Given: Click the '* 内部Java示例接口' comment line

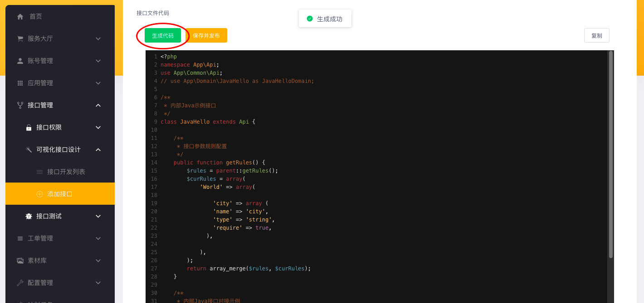Looking at the screenshot, I should click(x=190, y=106).
